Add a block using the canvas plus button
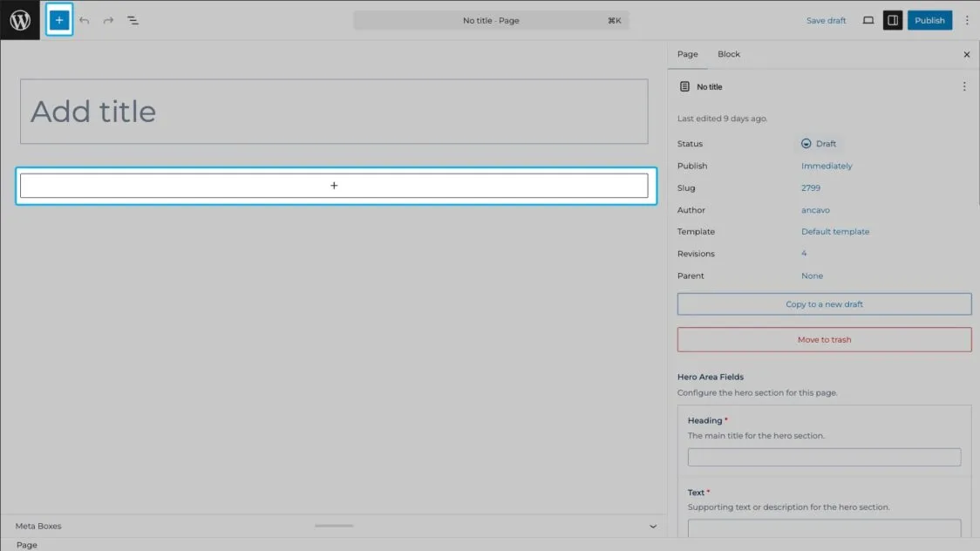This screenshot has height=551, width=980. (x=334, y=186)
